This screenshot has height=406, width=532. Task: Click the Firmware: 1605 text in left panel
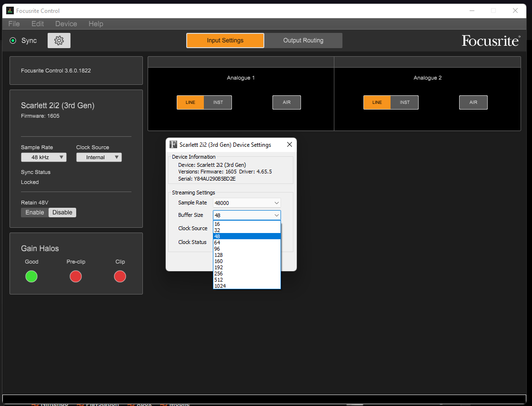tap(40, 116)
